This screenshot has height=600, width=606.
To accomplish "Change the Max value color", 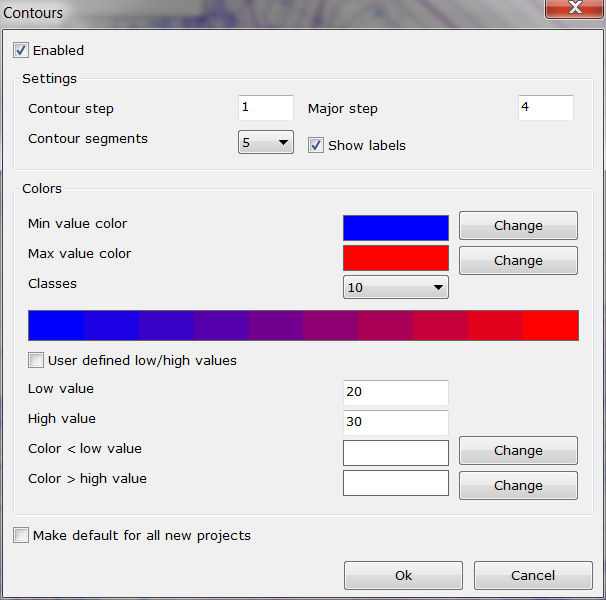I will coord(518,260).
